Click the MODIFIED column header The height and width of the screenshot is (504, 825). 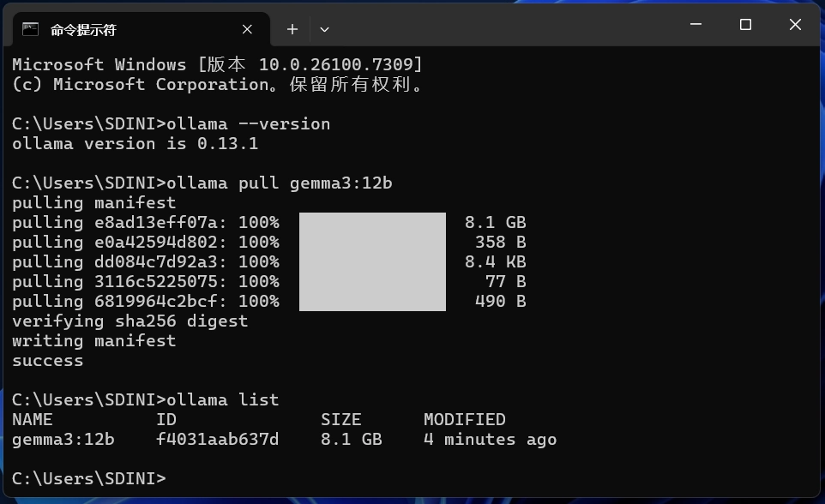tap(465, 420)
